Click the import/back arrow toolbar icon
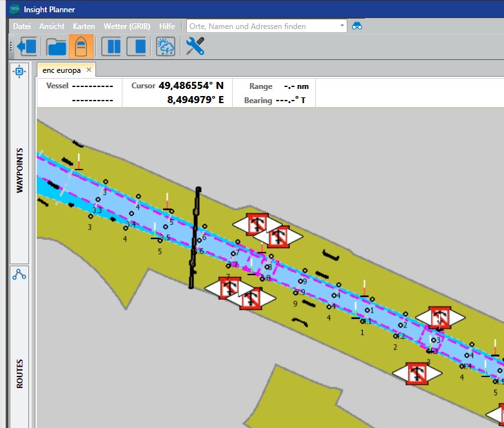Viewport: 504px width, 428px height. click(x=28, y=47)
